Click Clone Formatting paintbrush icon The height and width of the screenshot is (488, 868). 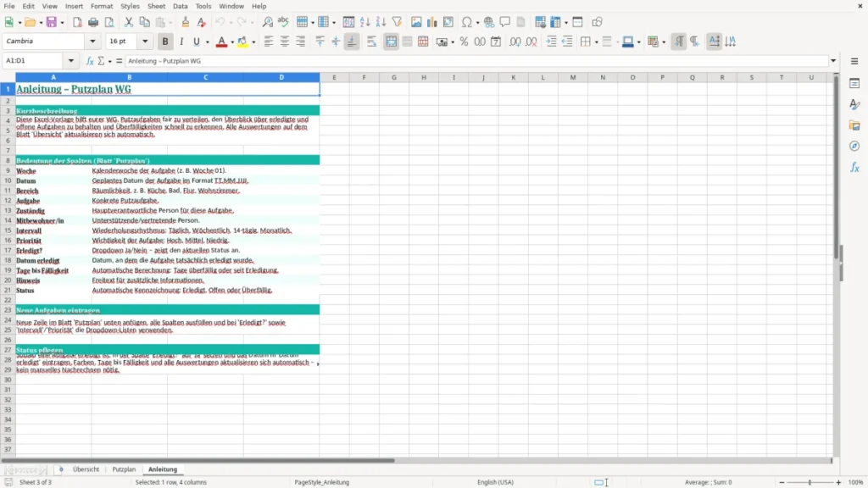186,22
